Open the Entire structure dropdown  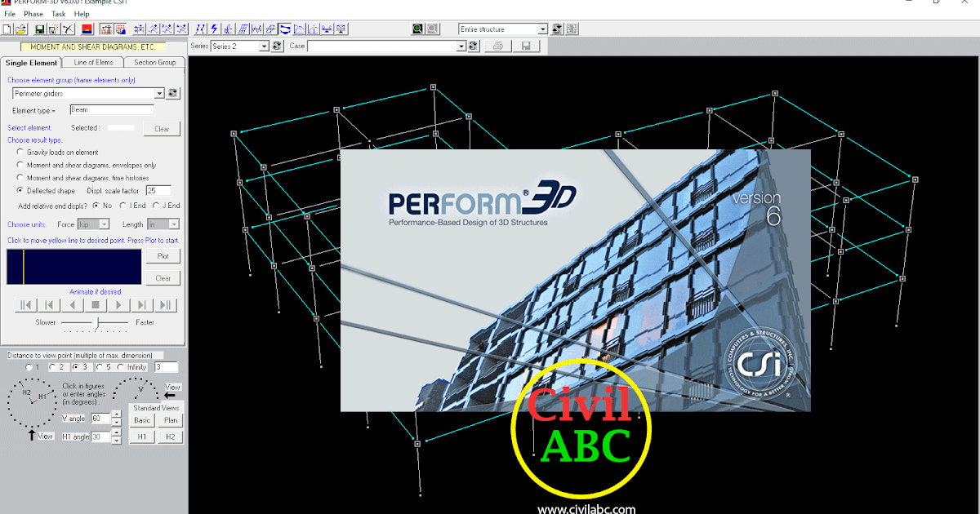(x=542, y=29)
